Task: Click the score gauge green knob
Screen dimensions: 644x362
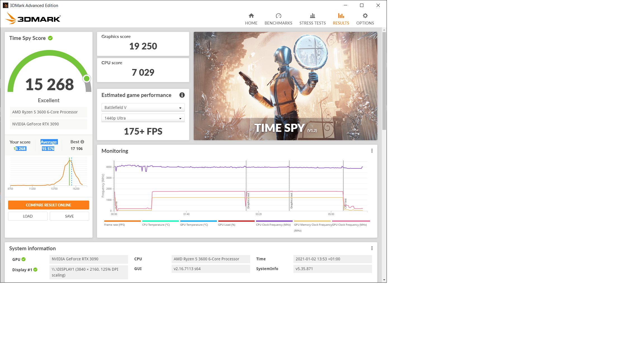Action: click(87, 79)
